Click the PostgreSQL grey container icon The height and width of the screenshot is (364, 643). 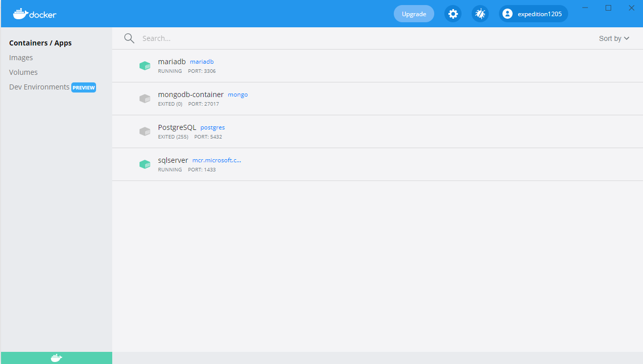point(145,131)
